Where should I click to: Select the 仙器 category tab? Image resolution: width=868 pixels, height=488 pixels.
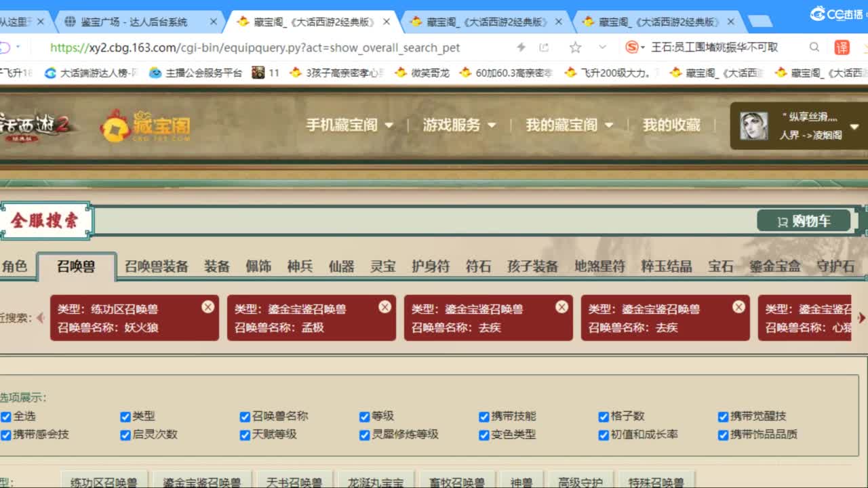[341, 266]
